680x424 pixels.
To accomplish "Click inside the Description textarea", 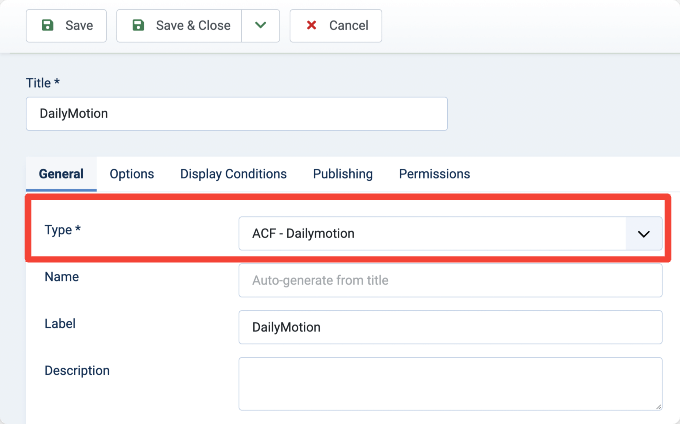I will [450, 384].
